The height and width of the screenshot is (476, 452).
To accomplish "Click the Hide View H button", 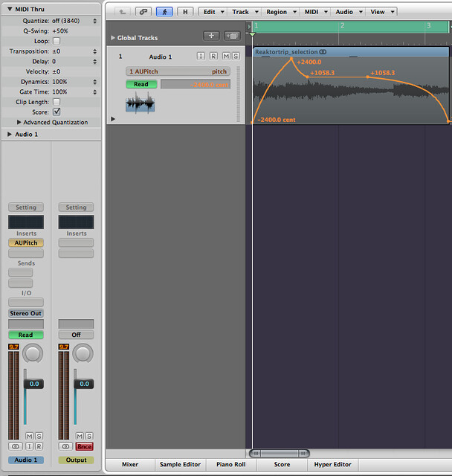I will pos(184,12).
